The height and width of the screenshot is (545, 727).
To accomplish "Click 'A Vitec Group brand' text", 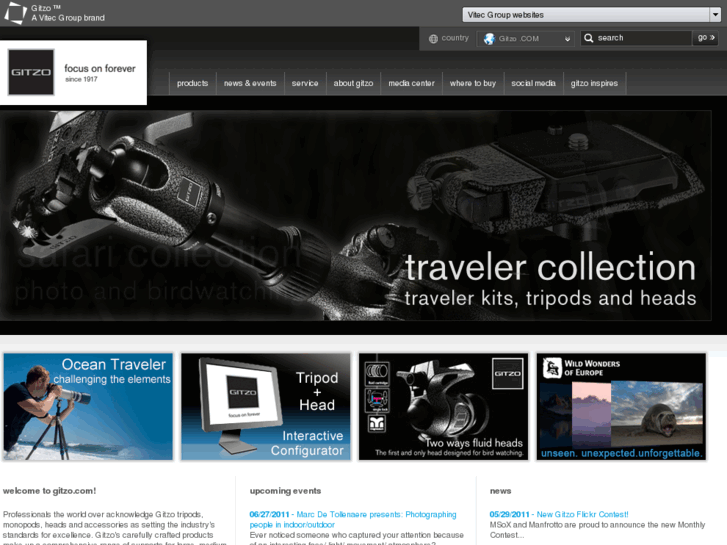I will tap(68, 18).
